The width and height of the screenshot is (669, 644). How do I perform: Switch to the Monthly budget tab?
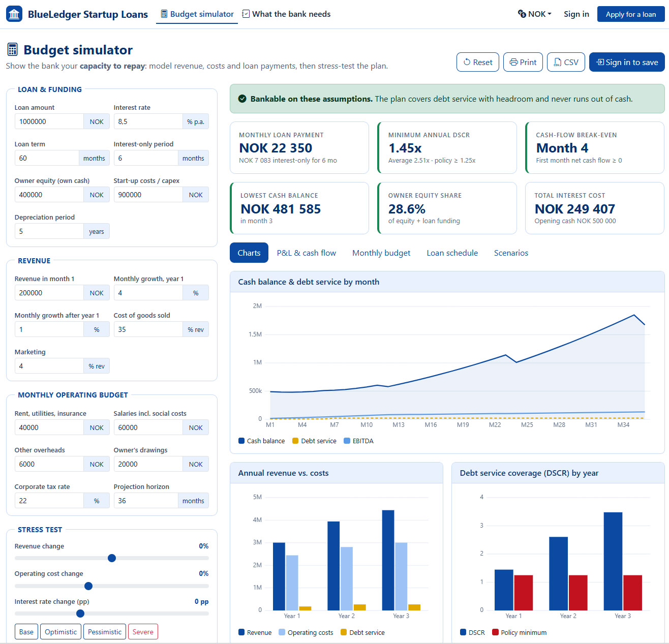[381, 253]
